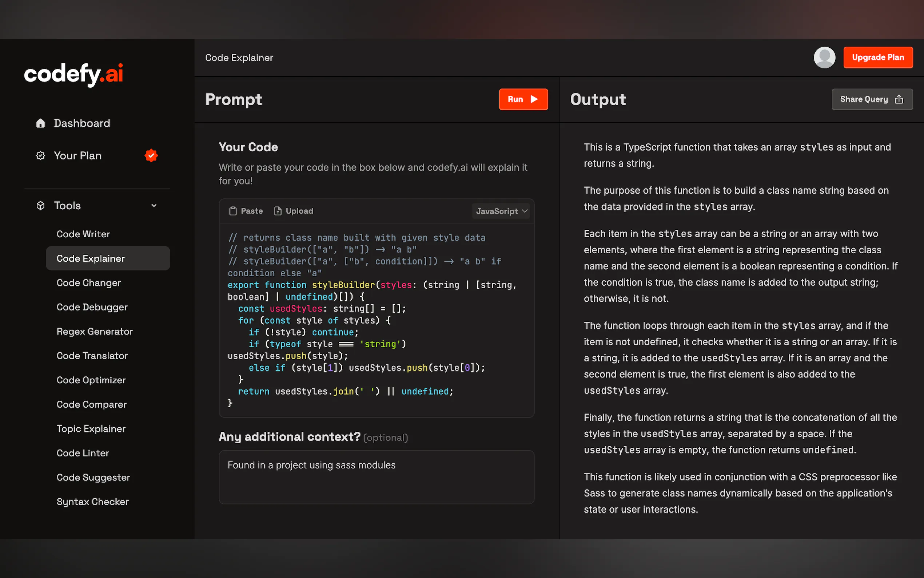
Task: Click the Tools cube icon
Action: [40, 206]
